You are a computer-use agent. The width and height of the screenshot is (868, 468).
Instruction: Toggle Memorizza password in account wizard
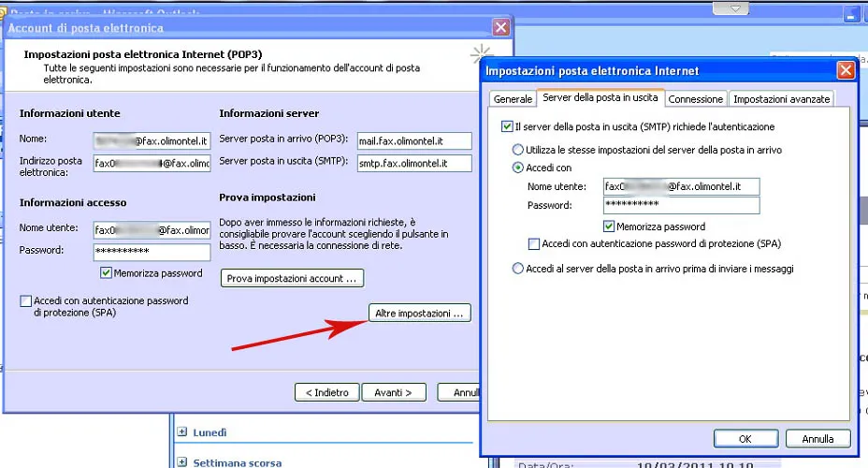106,273
